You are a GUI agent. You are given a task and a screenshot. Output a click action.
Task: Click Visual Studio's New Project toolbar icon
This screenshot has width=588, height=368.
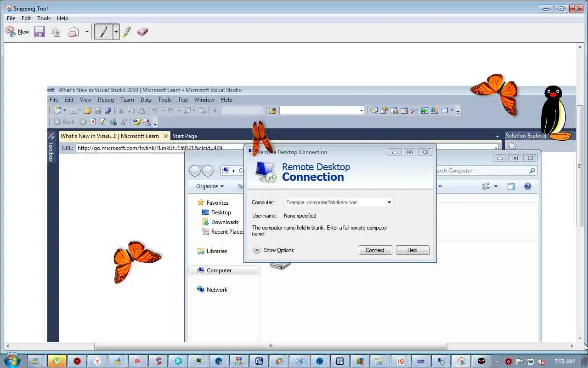pyautogui.click(x=57, y=110)
